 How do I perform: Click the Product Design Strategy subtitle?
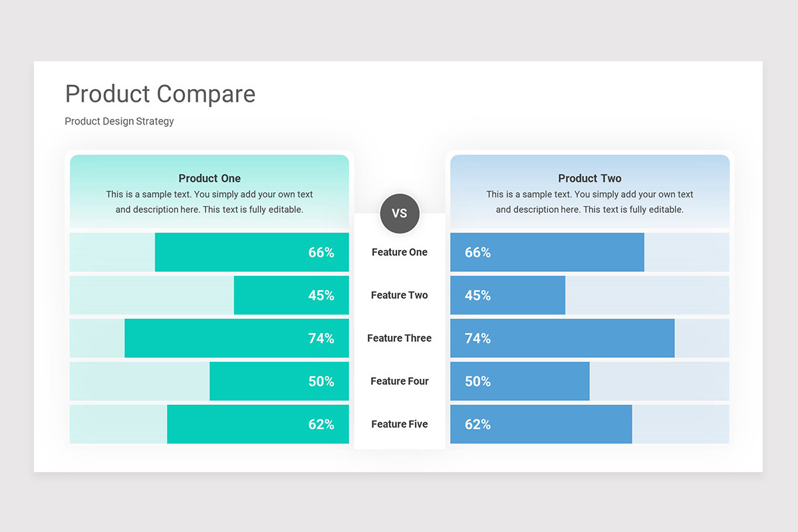click(120, 121)
